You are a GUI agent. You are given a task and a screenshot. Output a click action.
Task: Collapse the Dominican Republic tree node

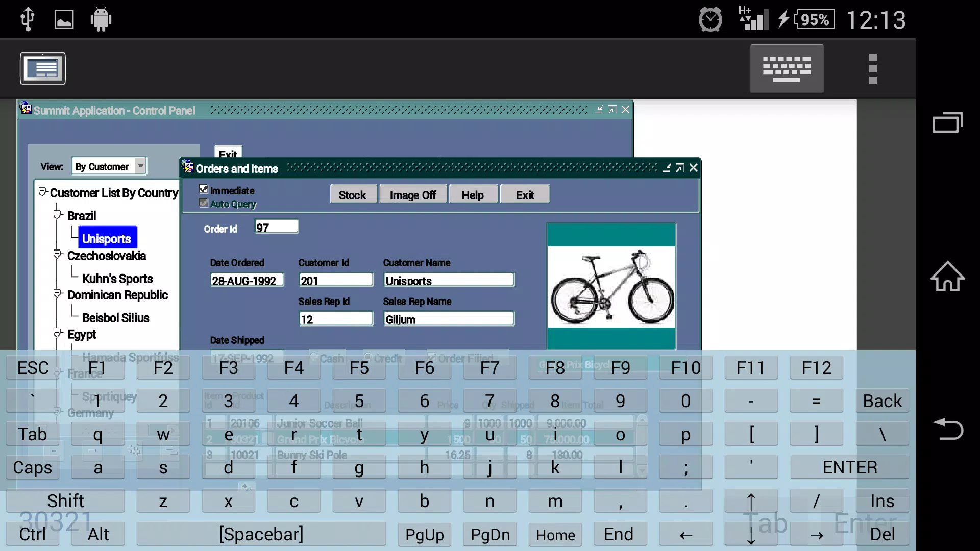click(57, 294)
